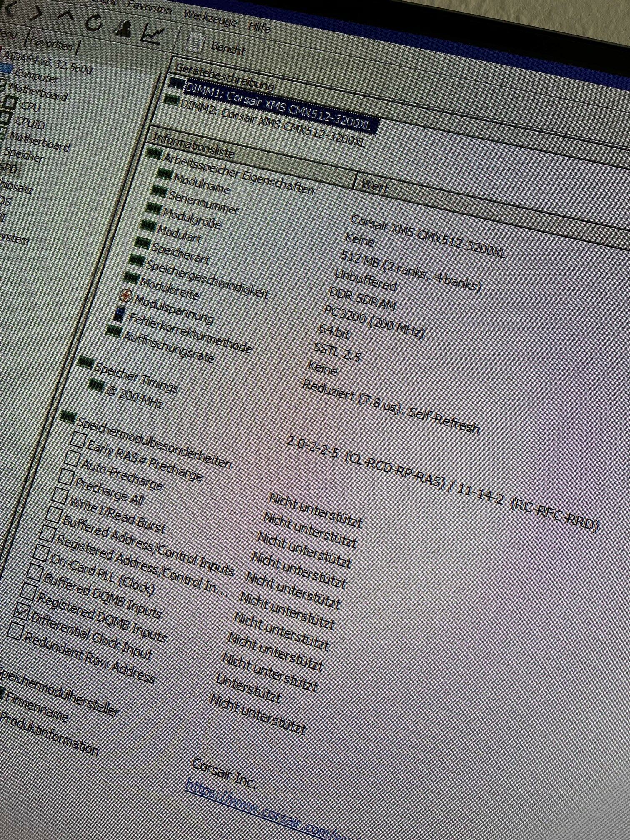Toggle Buffered Address/Control Inputs checkbox
630x840 pixels.
(x=53, y=514)
